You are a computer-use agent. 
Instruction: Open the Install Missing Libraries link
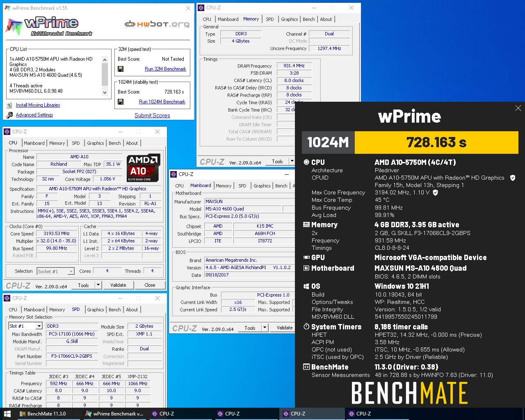(38, 105)
